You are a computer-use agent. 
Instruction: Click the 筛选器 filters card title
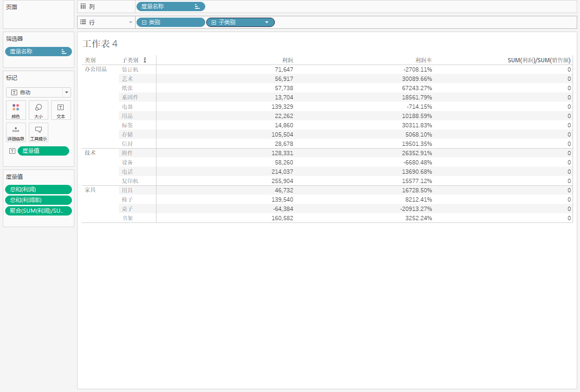click(14, 39)
